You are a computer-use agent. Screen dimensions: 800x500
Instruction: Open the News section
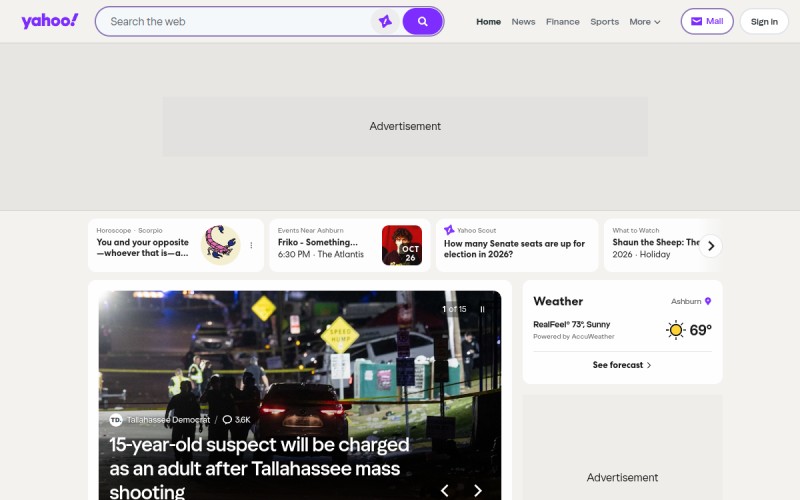pyautogui.click(x=523, y=22)
